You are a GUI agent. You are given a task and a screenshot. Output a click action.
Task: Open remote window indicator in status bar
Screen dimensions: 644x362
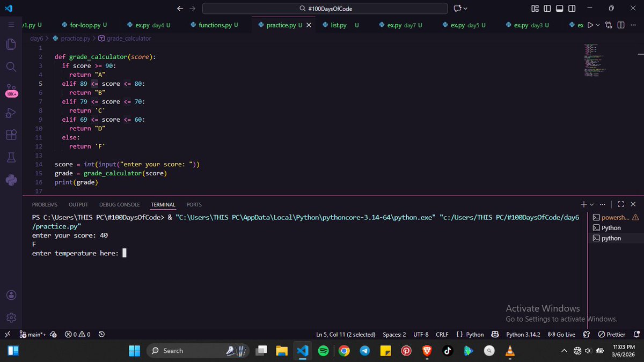coord(8,334)
